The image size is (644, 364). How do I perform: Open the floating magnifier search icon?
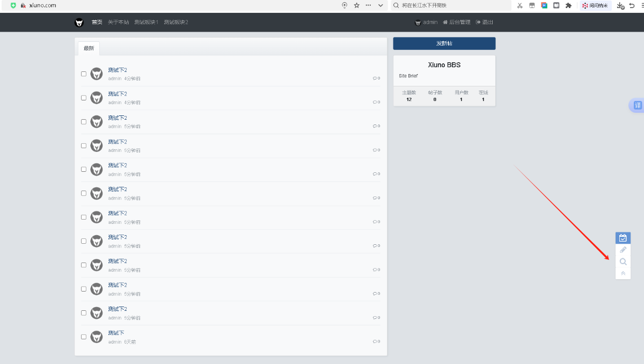pyautogui.click(x=623, y=262)
